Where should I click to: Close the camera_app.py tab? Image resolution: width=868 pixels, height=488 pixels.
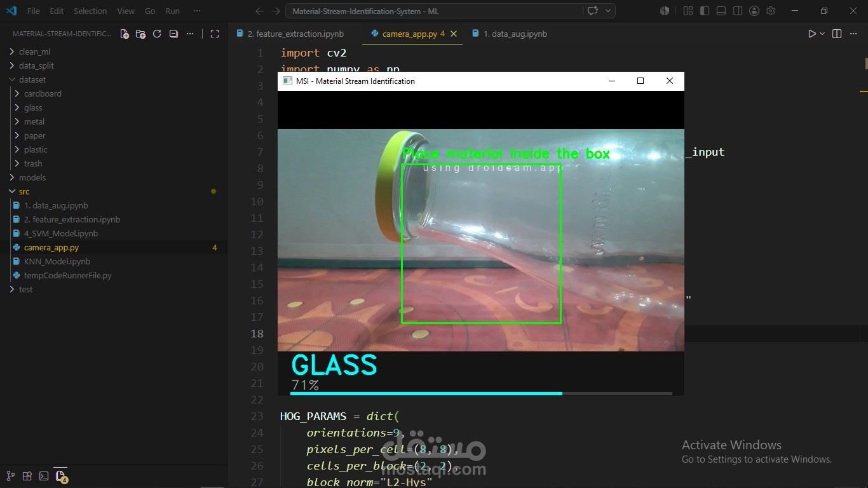click(x=454, y=34)
